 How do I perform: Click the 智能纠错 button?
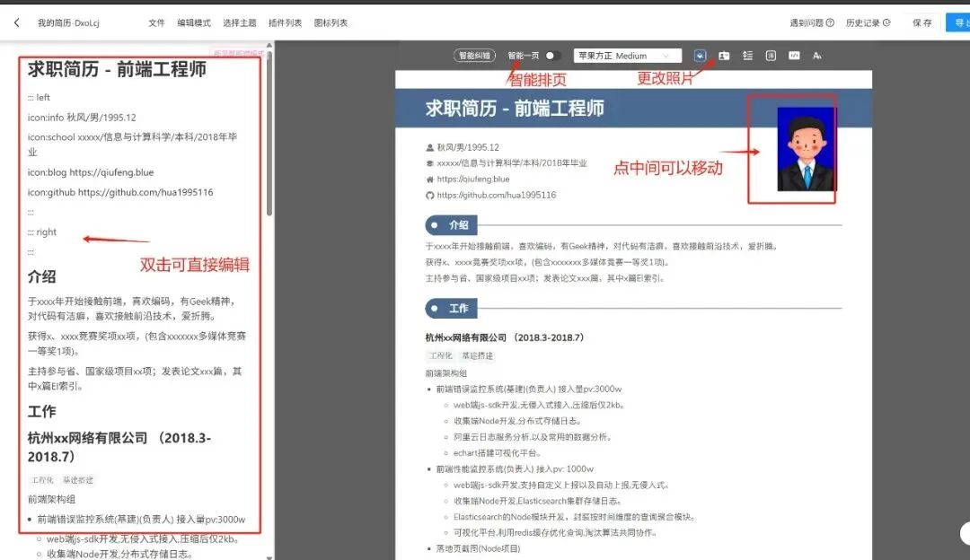[474, 56]
